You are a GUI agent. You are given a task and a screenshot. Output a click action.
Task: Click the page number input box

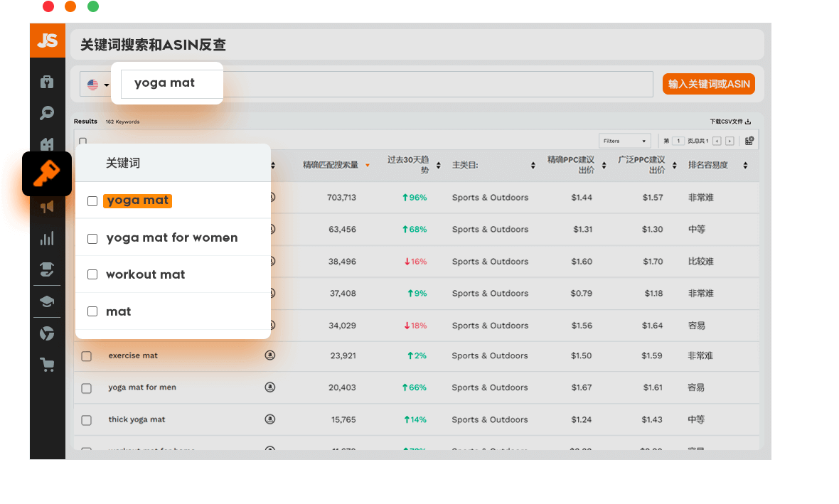point(678,141)
